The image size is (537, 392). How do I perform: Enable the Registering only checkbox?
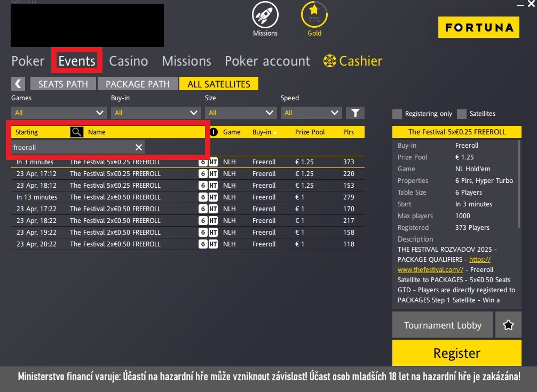click(x=397, y=114)
